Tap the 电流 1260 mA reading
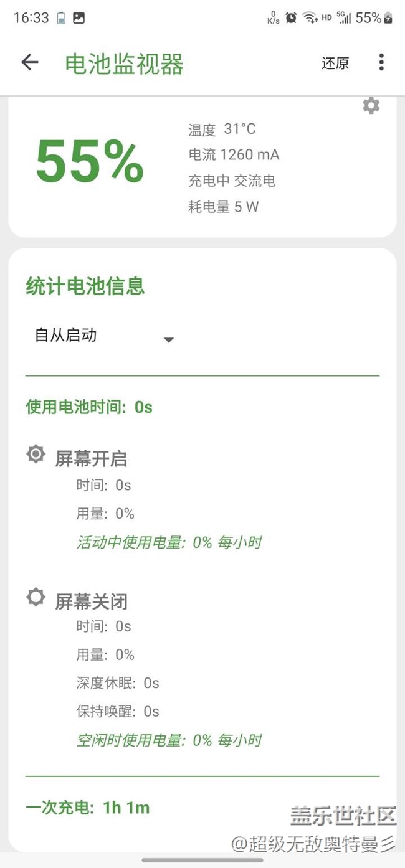The width and height of the screenshot is (405, 868). (234, 155)
